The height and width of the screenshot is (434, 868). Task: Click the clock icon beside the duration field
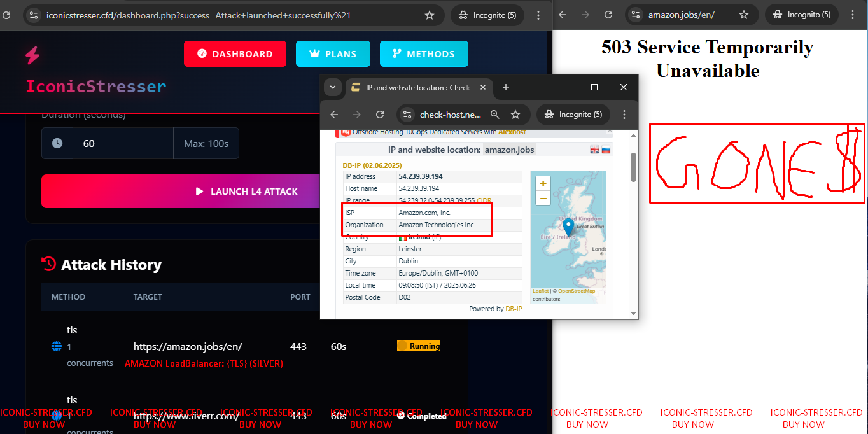(x=57, y=143)
